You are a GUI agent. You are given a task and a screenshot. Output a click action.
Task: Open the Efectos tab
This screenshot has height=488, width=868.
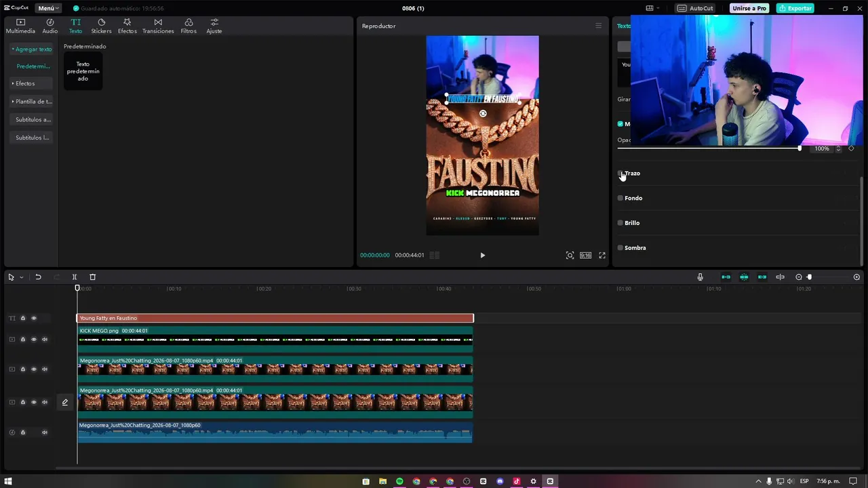point(127,26)
